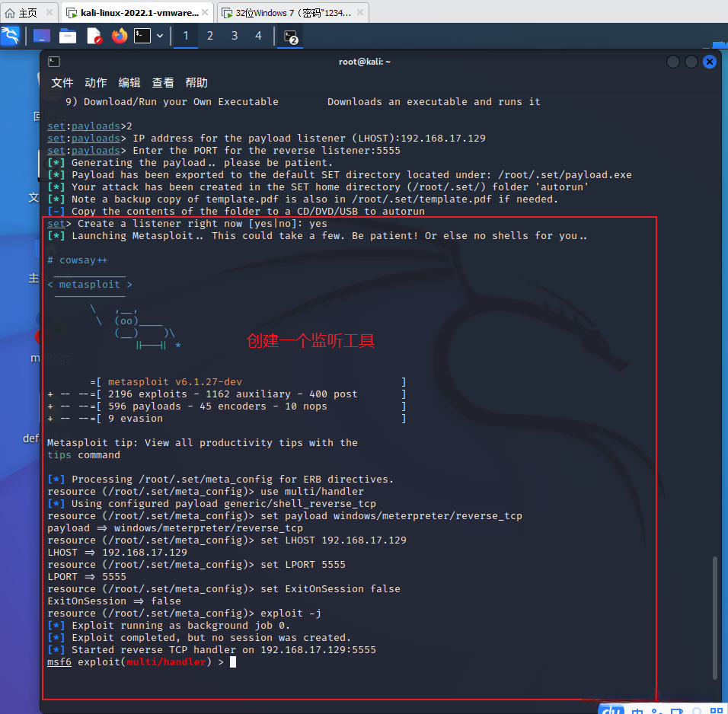Click the 'exploit -j' command text
Viewport: 728px width, 714px height.
(291, 614)
